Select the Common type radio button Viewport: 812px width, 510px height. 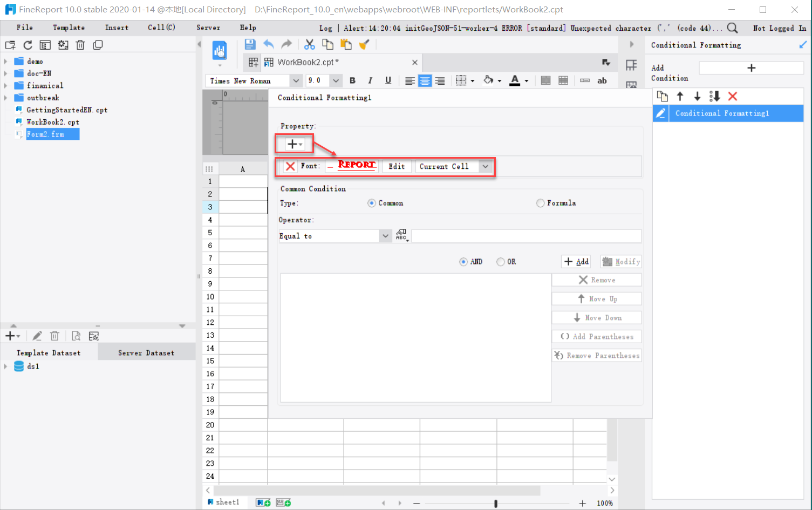point(371,203)
